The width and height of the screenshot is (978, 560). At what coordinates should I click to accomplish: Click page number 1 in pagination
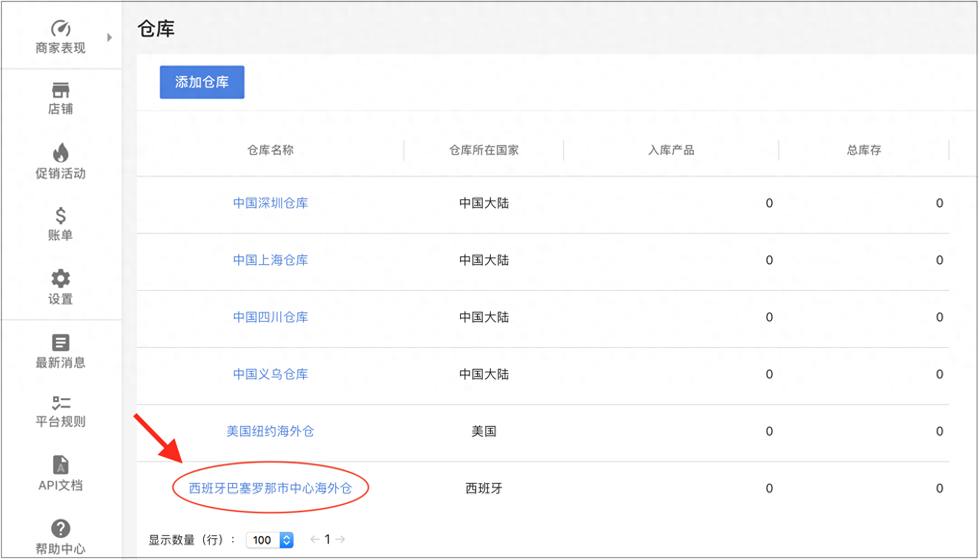coord(327,539)
